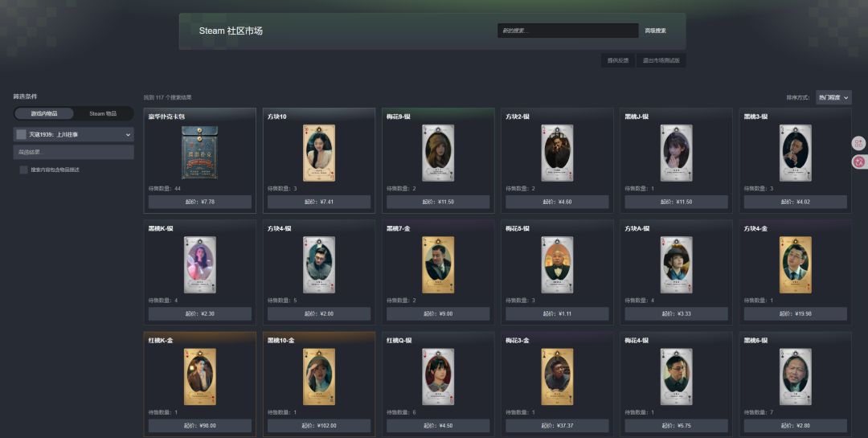The width and height of the screenshot is (868, 438).
Task: Focus the top market search field
Action: (568, 31)
